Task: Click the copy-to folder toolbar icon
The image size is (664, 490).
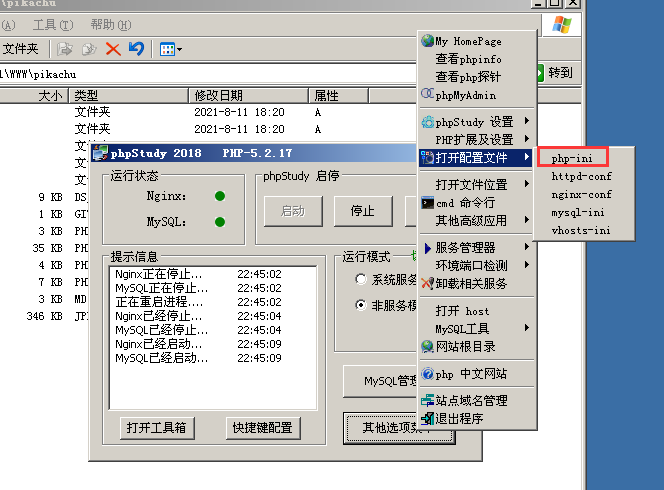Action: tap(89, 49)
